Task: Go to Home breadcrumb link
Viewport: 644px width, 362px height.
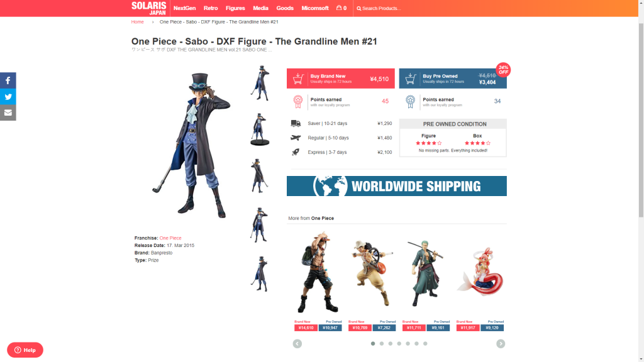Action: tap(137, 22)
